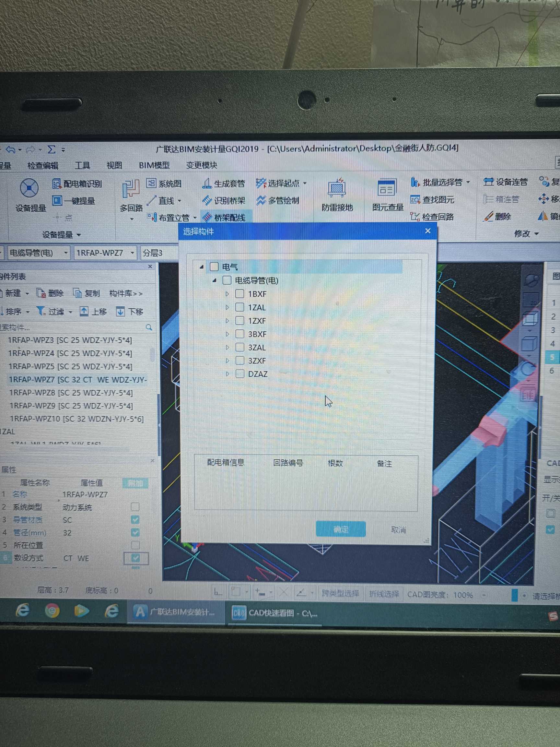
Task: Click the 折线选择 status bar button
Action: click(384, 594)
